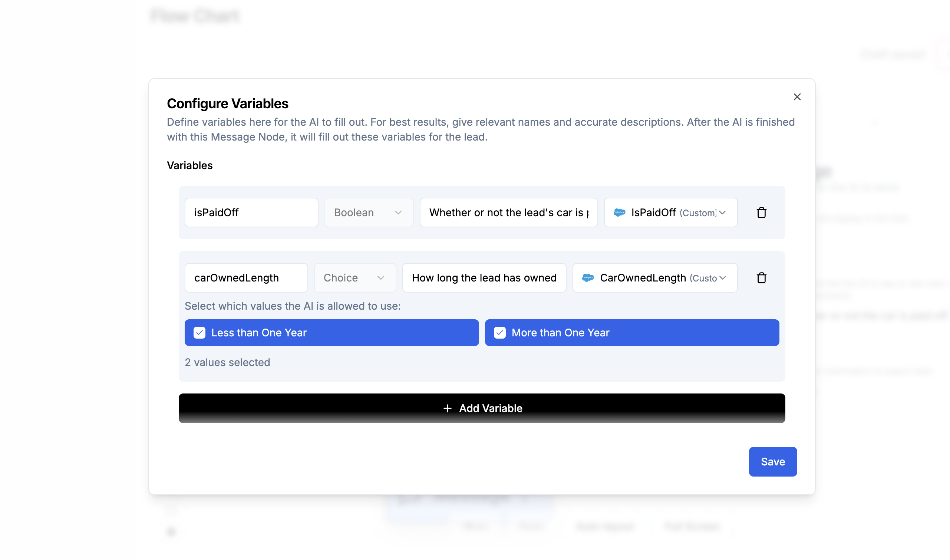
Task: Edit the "Whether or not the lead's car" description
Action: (508, 213)
